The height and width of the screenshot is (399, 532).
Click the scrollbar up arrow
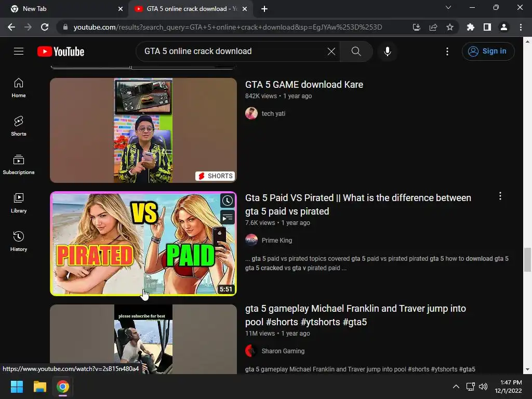pyautogui.click(x=527, y=42)
